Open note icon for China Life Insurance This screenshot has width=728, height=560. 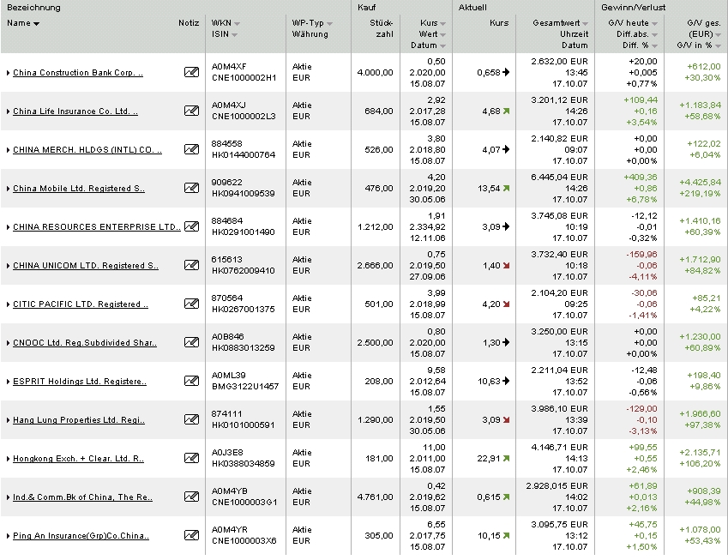[191, 111]
